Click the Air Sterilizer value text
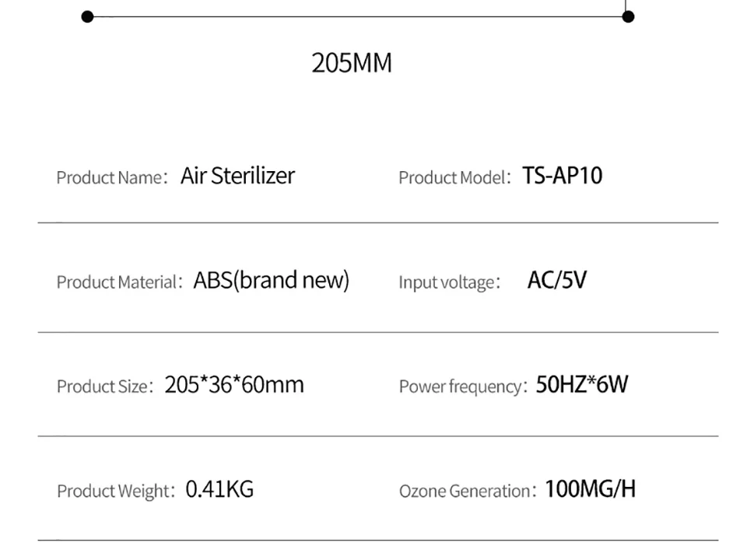This screenshot has width=747, height=560. pos(237,176)
